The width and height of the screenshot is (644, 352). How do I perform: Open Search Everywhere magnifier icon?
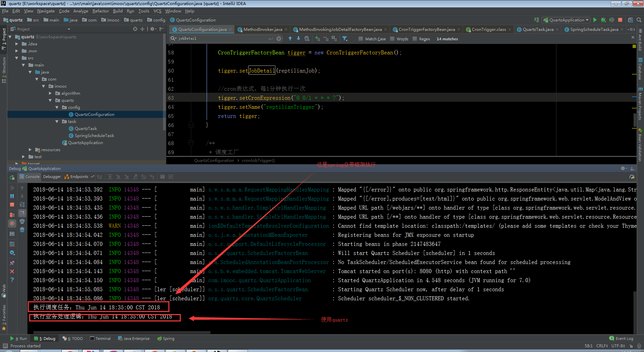click(639, 20)
